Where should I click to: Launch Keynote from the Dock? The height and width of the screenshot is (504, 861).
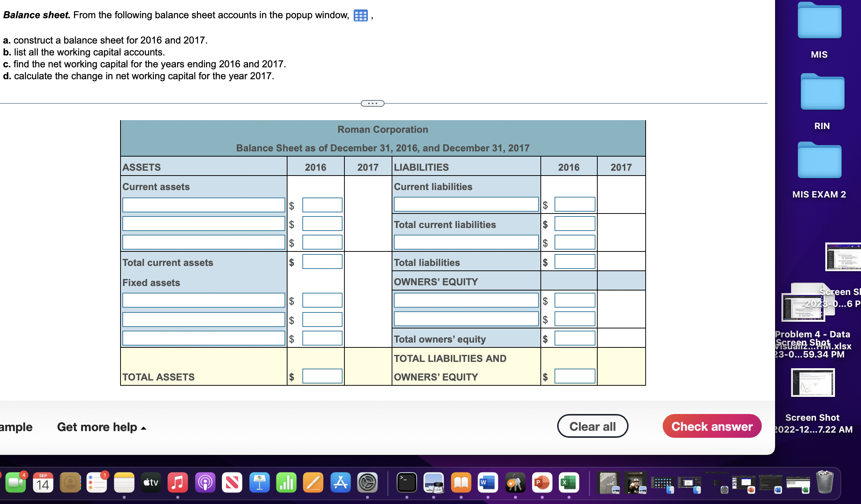coord(260,482)
